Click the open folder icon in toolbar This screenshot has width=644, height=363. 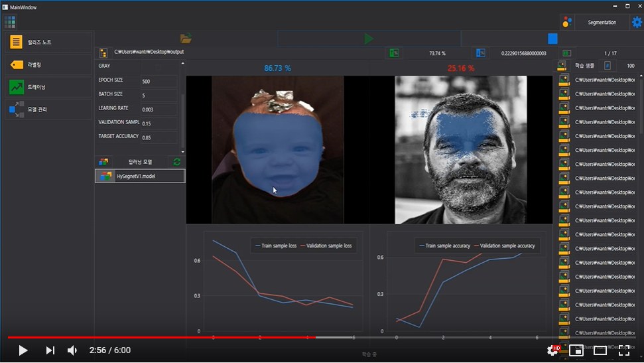(186, 38)
